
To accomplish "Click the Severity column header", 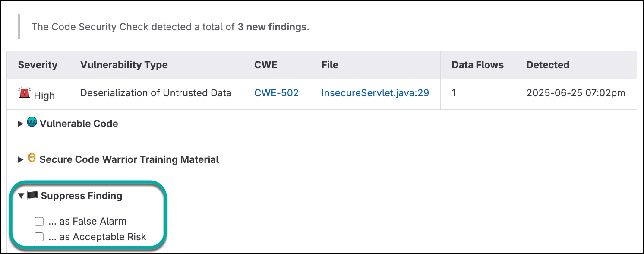I will pos(38,65).
